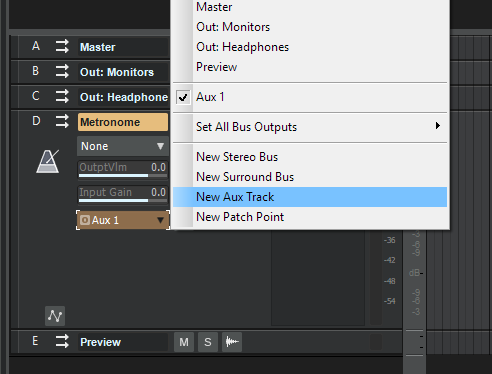492x374 pixels.
Task: Open the automation curve icon on Metronome bus
Action: coord(55,316)
